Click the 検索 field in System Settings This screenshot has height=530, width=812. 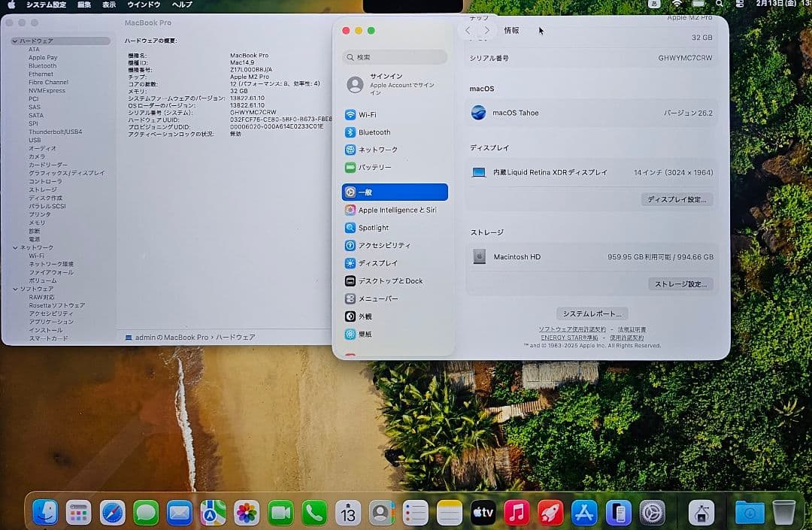point(395,57)
